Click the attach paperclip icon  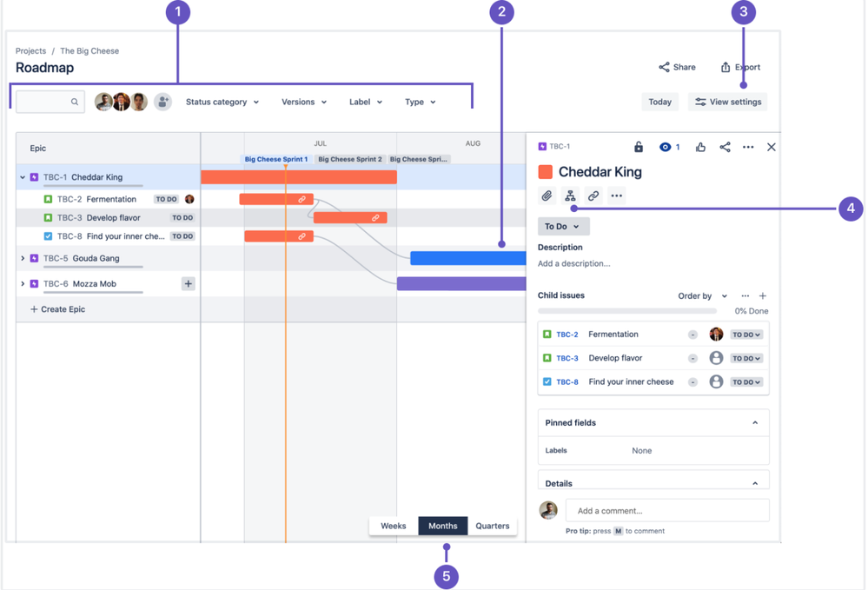tap(547, 196)
